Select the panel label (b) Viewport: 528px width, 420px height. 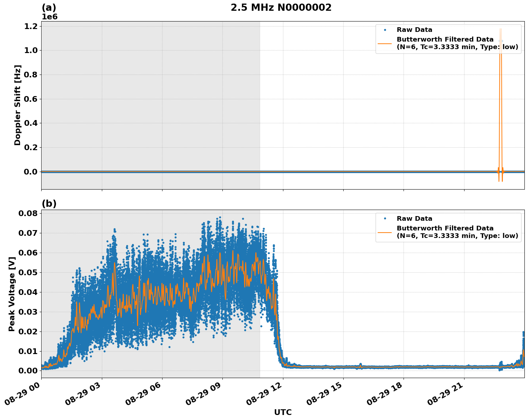tap(49, 203)
